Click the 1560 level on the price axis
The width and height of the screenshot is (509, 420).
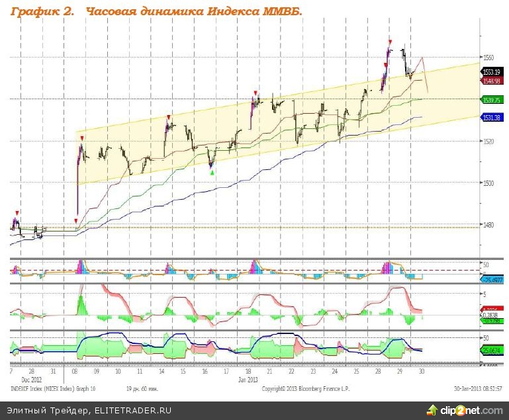click(x=488, y=57)
